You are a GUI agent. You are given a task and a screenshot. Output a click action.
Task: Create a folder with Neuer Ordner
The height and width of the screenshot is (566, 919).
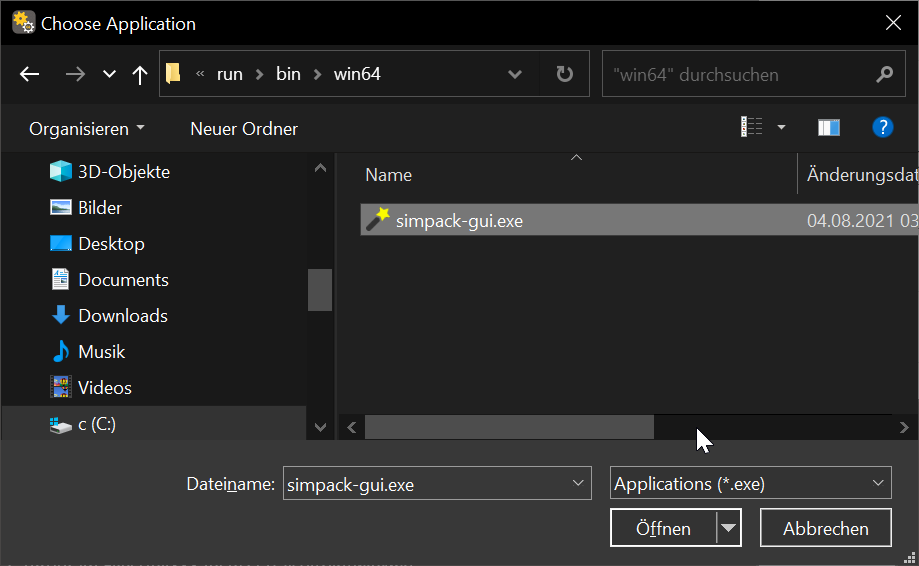(244, 129)
